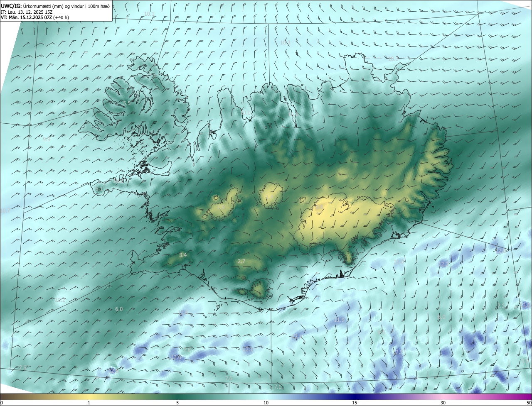The height and width of the screenshot is (406, 532).
Task: Select the 12.6 value label
Action: point(176,357)
